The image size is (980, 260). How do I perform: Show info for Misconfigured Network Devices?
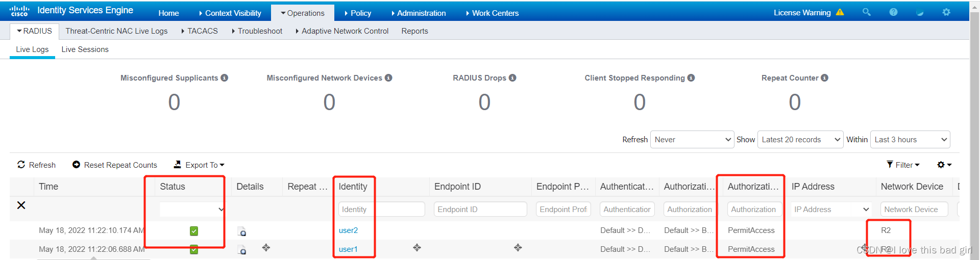(388, 77)
